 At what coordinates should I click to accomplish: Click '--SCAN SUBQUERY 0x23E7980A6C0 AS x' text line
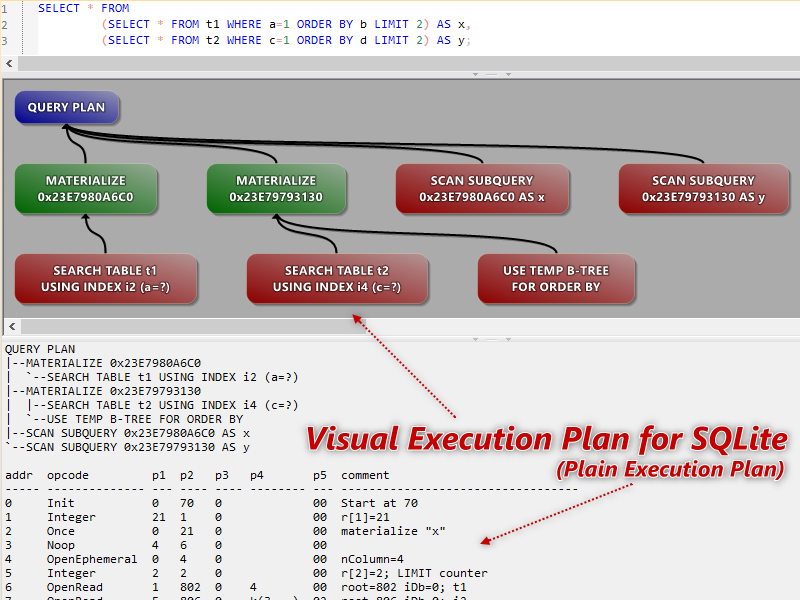click(131, 433)
